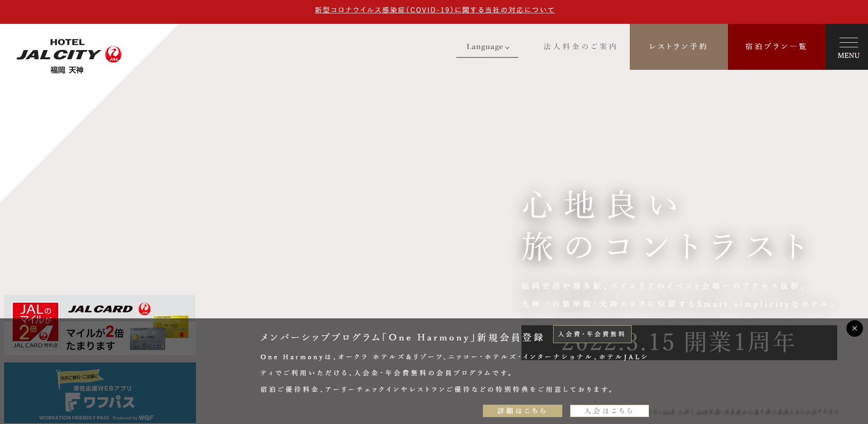
Task: Open the ワフパス web app banner
Action: (100, 393)
